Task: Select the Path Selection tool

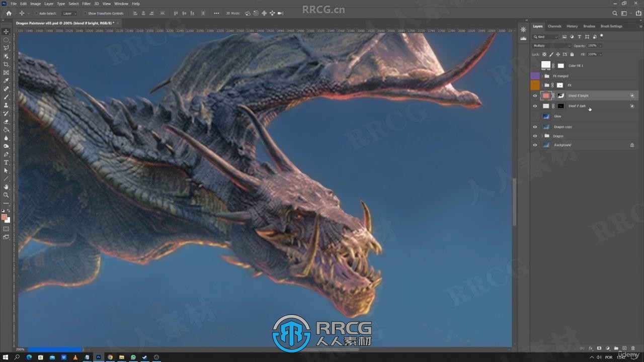Action: pyautogui.click(x=6, y=171)
